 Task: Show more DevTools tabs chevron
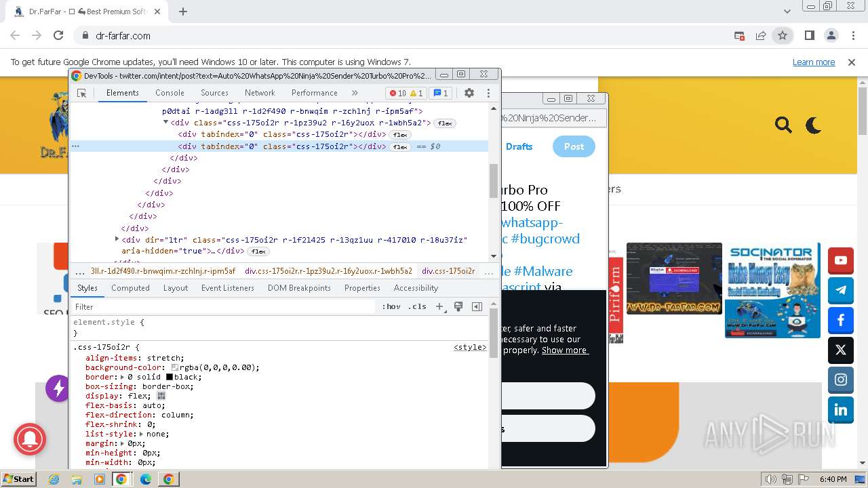355,93
